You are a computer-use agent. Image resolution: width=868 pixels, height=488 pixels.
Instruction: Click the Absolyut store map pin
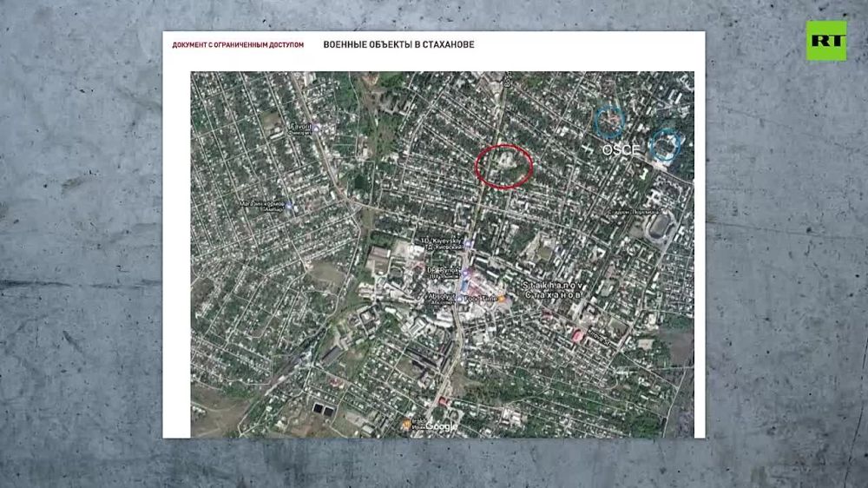(459, 298)
